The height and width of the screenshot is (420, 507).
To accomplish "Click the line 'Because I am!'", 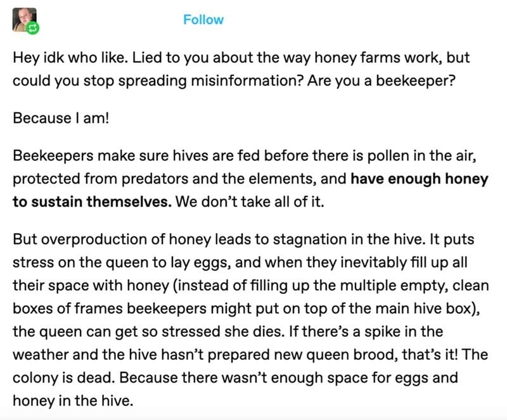I will [x=61, y=118].
